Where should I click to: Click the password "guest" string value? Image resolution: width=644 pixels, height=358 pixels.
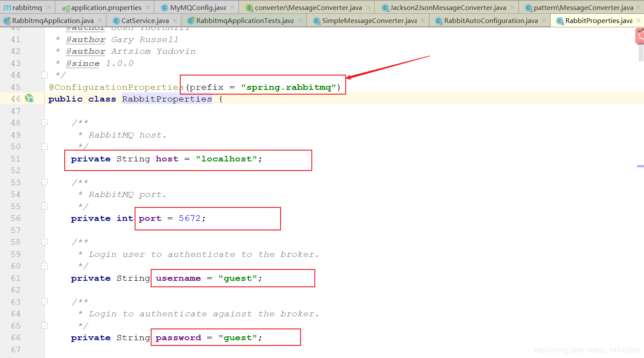click(x=238, y=338)
